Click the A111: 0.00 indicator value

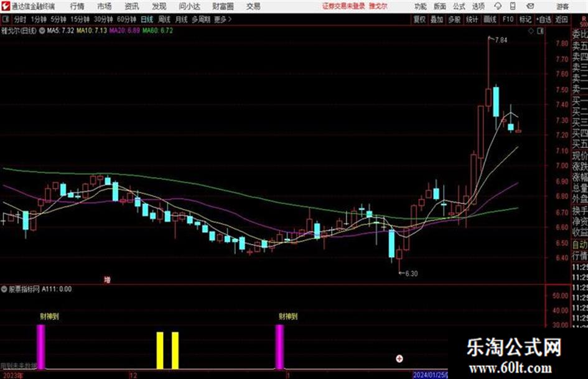coord(57,289)
